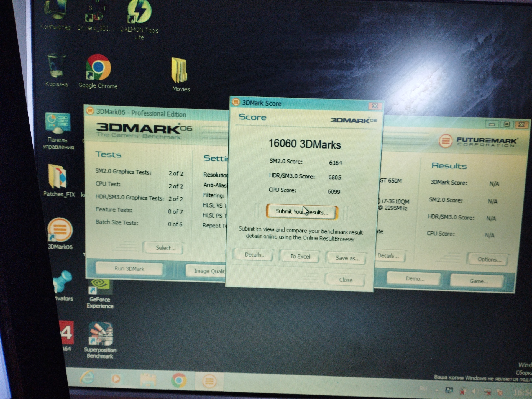
Task: Click the blue display tray icon
Action: click(449, 390)
